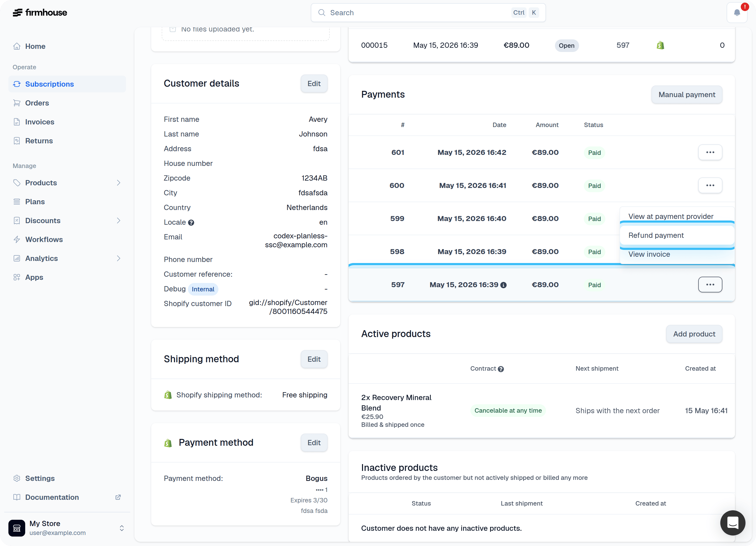Screen dimensions: 756x546
Task: Open the chat support bubble
Action: click(x=733, y=523)
